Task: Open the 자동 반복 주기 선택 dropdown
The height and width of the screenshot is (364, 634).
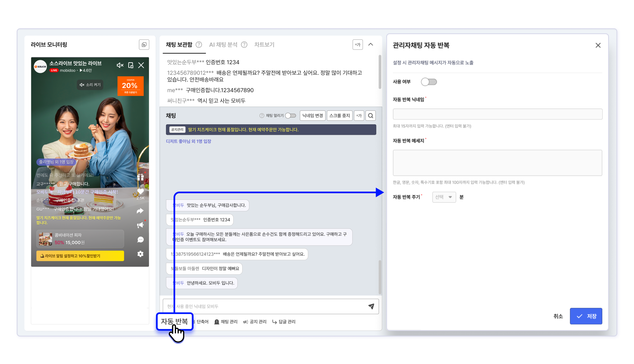Action: [444, 197]
